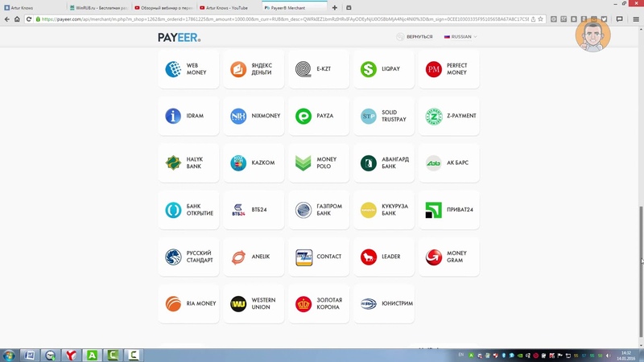Select ВТБ24 payment option
Screen dimensions: 644x362
pos(254,210)
